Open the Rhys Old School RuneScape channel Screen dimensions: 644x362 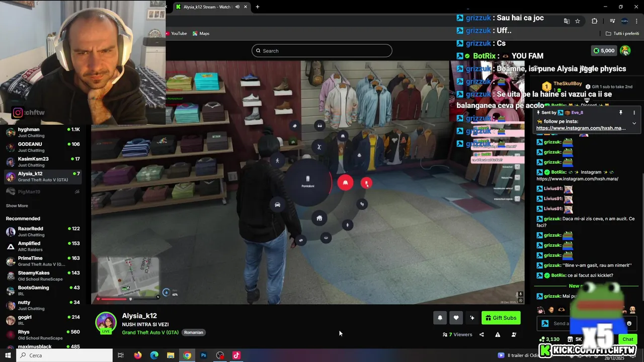(x=43, y=335)
